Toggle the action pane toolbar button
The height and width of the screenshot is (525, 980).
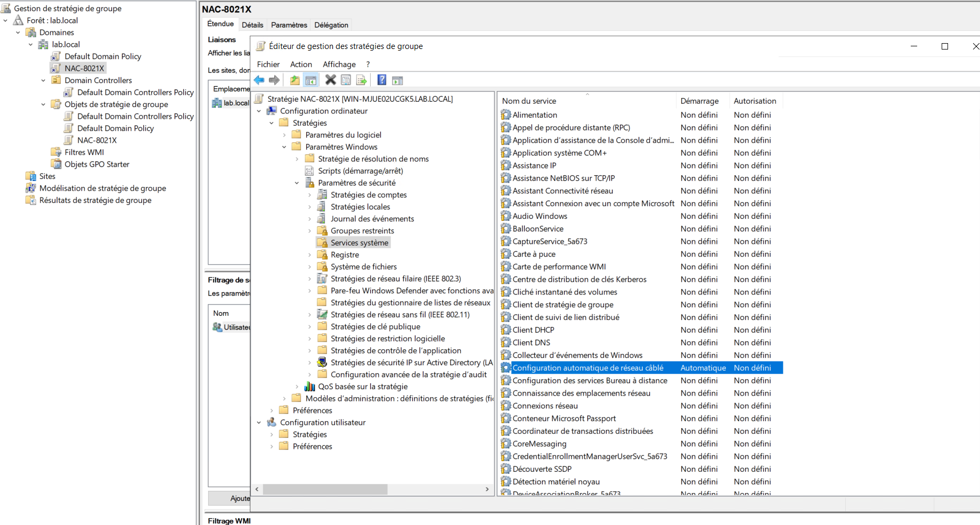(397, 80)
